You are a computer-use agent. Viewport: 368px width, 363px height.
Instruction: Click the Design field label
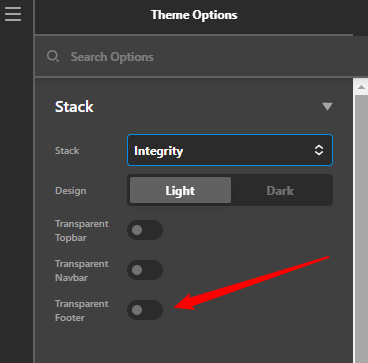[x=71, y=191]
